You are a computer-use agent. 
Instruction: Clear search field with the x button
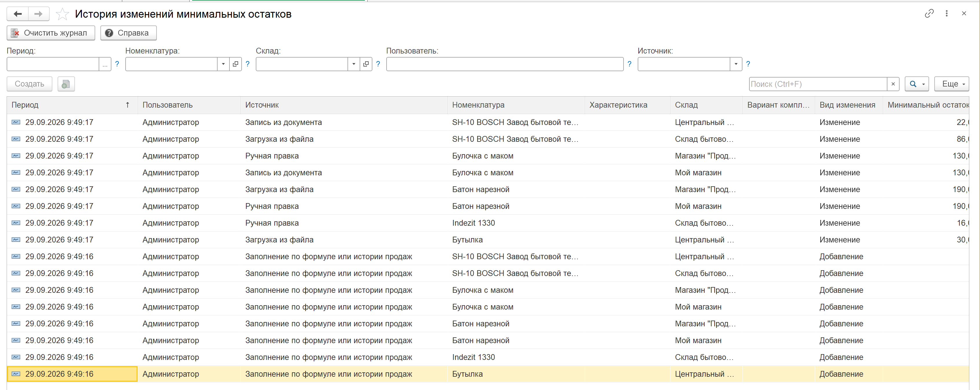coord(893,84)
